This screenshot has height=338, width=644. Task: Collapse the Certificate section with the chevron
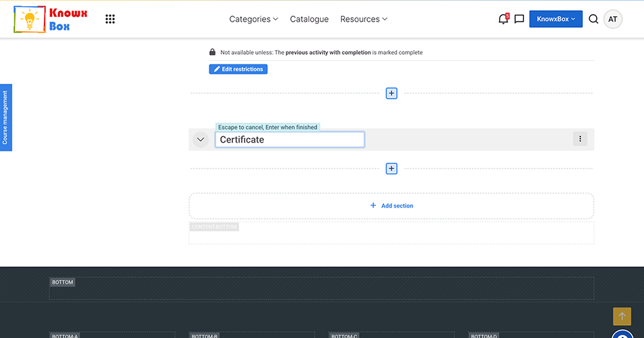pos(200,139)
